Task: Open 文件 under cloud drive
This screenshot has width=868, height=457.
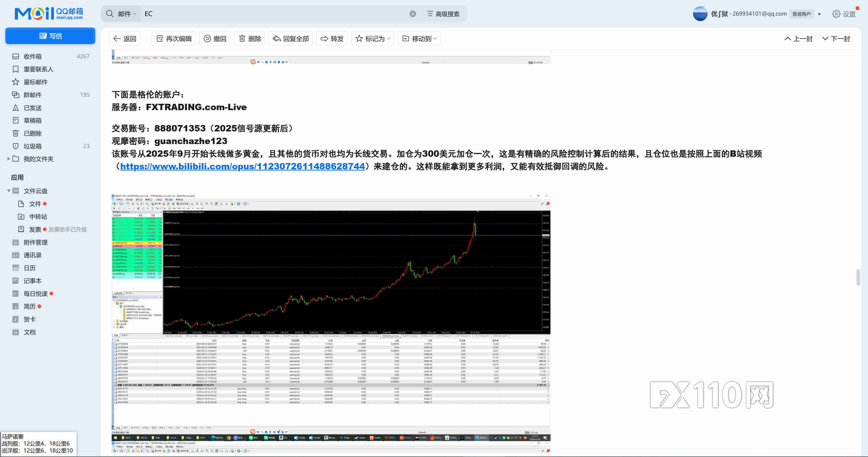Action: click(35, 204)
